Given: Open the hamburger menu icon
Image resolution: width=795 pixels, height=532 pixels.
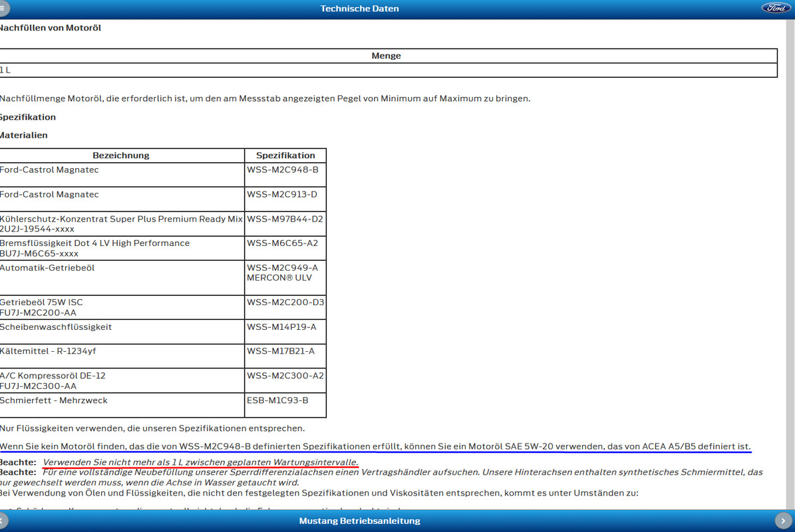Looking at the screenshot, I should 3,8.
